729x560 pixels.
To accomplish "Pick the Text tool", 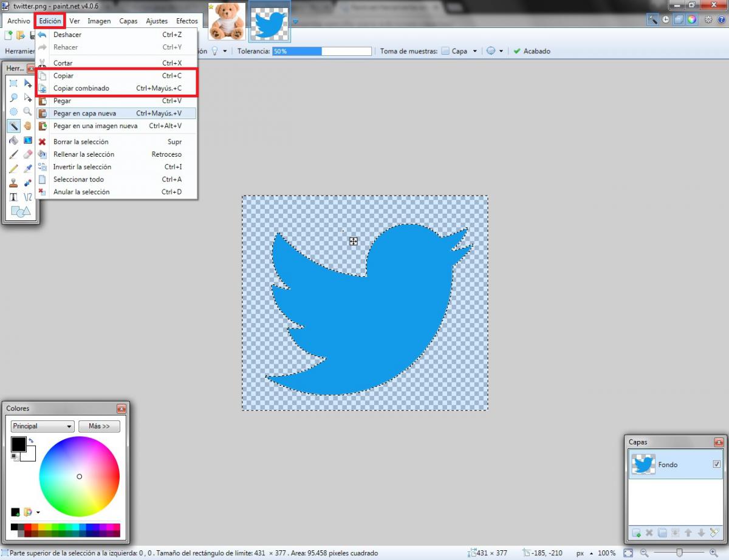I will pos(13,197).
